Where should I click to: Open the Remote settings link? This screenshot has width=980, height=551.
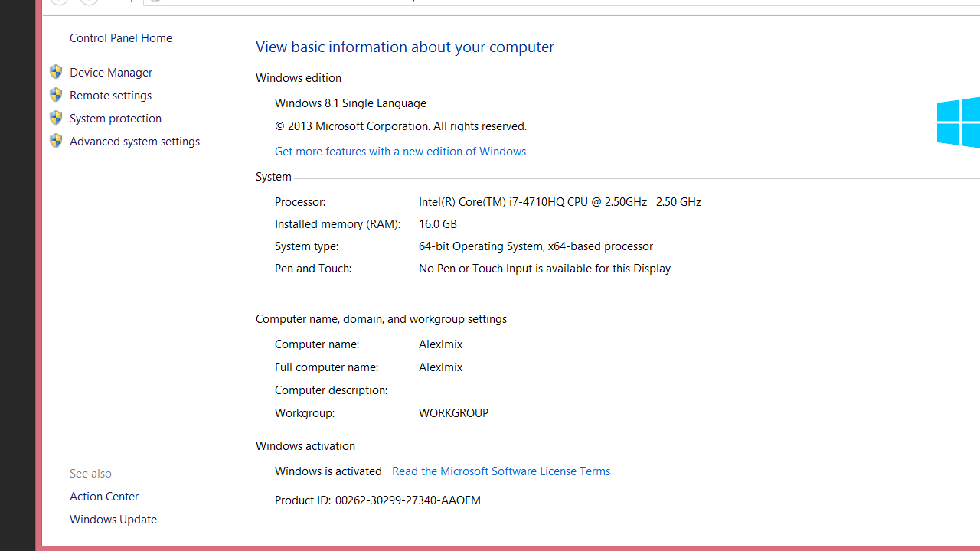tap(110, 96)
